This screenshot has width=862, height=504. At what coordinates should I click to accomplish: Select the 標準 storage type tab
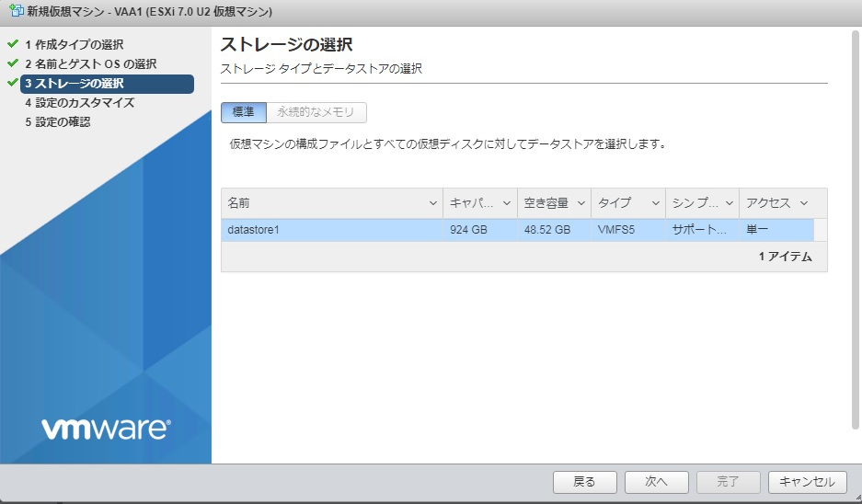pos(244,112)
